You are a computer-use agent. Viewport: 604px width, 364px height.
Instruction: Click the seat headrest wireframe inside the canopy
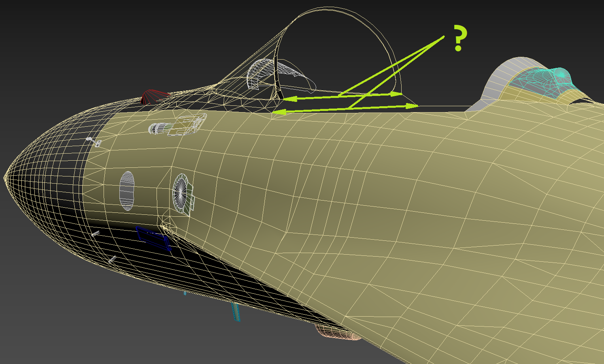pyautogui.click(x=259, y=73)
